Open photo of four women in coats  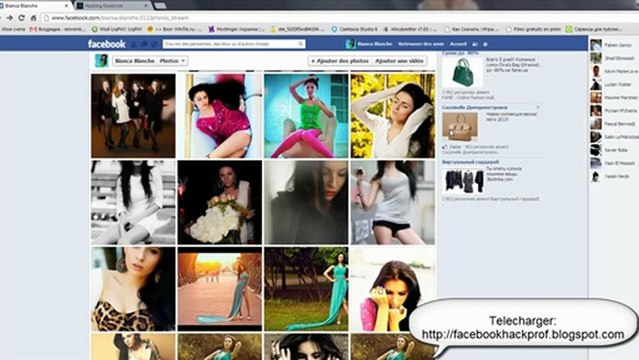[x=133, y=116]
